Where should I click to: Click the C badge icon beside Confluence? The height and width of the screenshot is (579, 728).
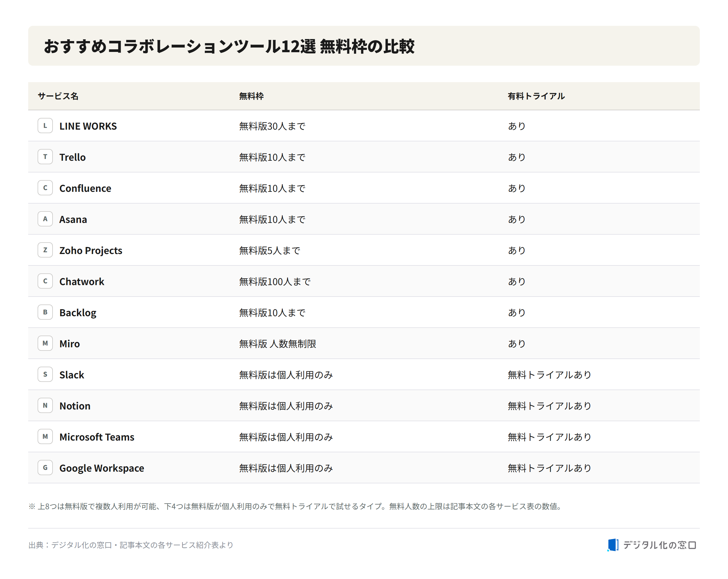[45, 188]
